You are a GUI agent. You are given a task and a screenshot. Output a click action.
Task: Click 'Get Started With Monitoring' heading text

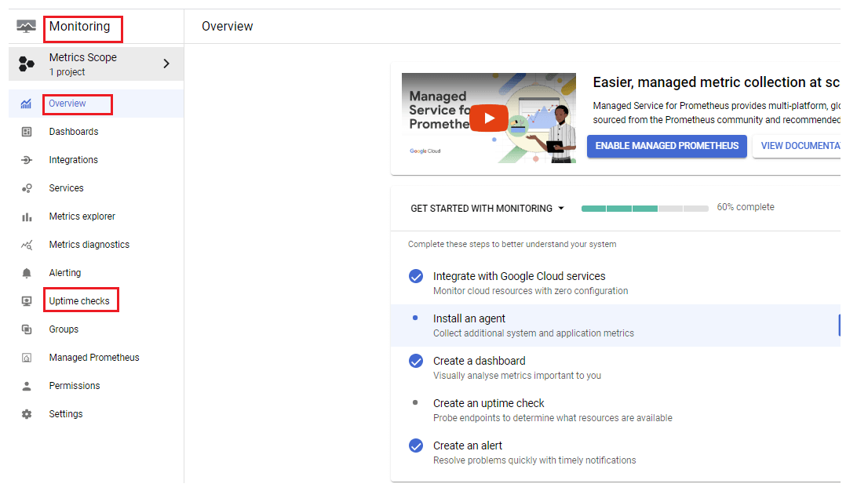pos(482,209)
